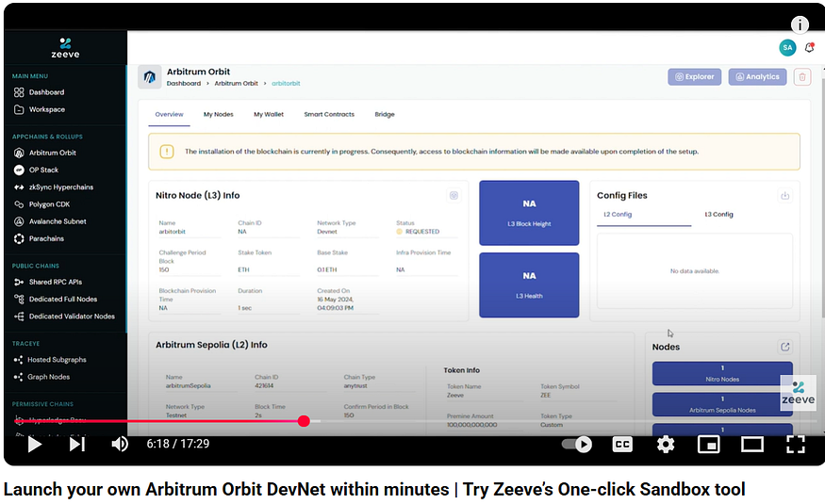This screenshot has height=504, width=825.
Task: Play the video
Action: tap(35, 445)
